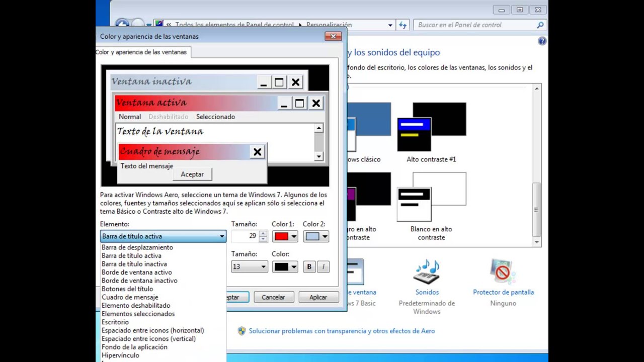
Task: Select the 'Alto contraste #1' theme thumbnail
Action: tap(431, 127)
